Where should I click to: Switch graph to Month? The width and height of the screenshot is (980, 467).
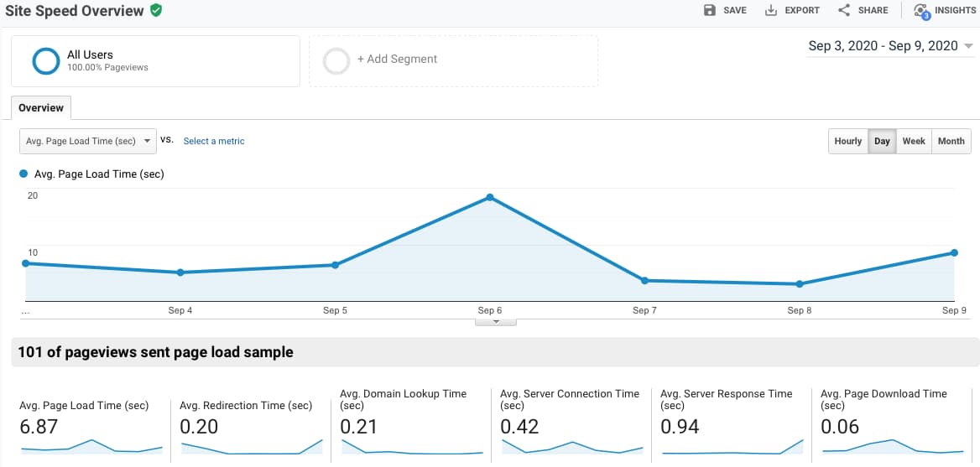click(x=951, y=141)
